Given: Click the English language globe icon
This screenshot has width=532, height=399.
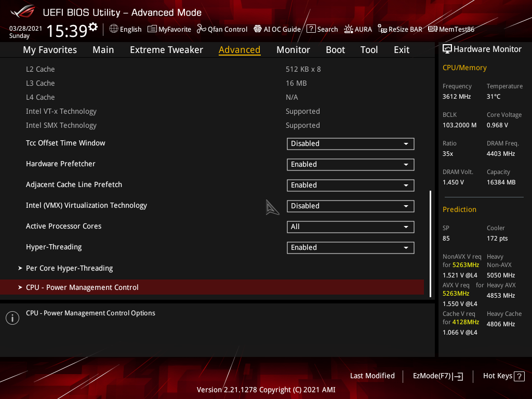Looking at the screenshot, I should click(114, 29).
